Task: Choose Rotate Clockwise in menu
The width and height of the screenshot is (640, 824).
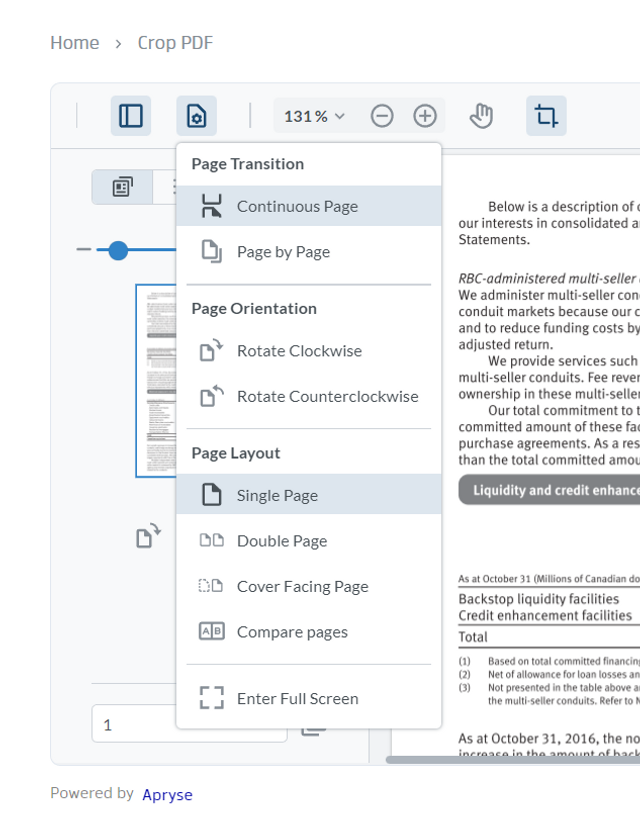Action: (x=309, y=351)
